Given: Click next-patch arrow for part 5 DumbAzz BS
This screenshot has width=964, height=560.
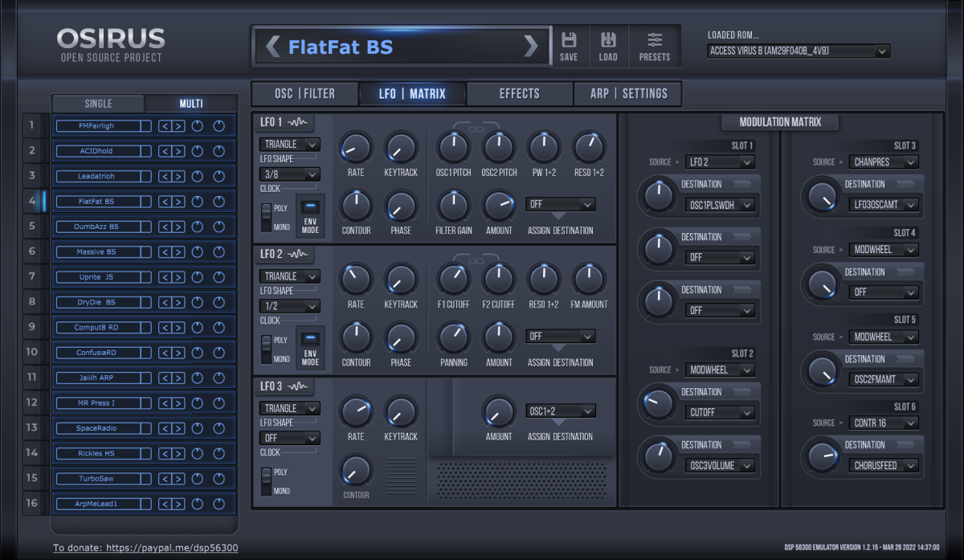Looking at the screenshot, I should coord(178,227).
